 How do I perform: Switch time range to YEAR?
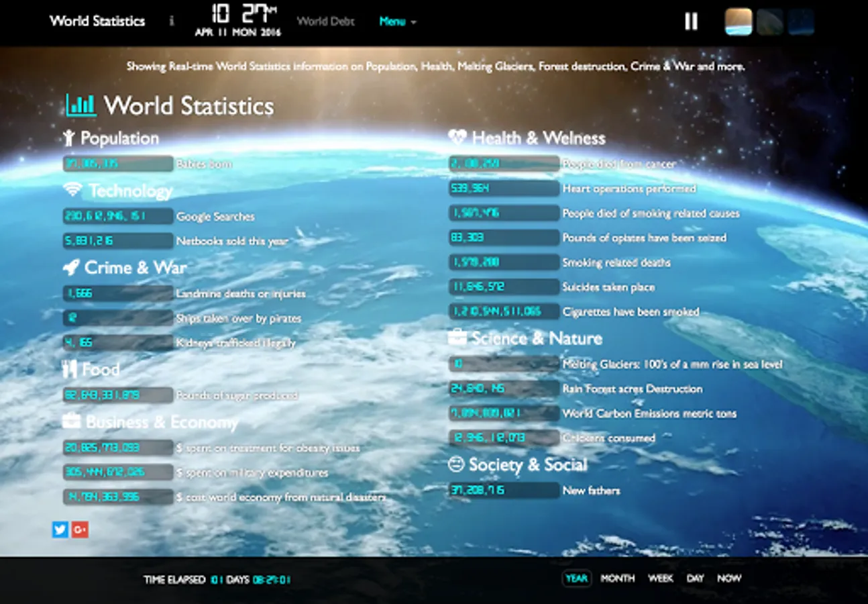[x=576, y=578]
